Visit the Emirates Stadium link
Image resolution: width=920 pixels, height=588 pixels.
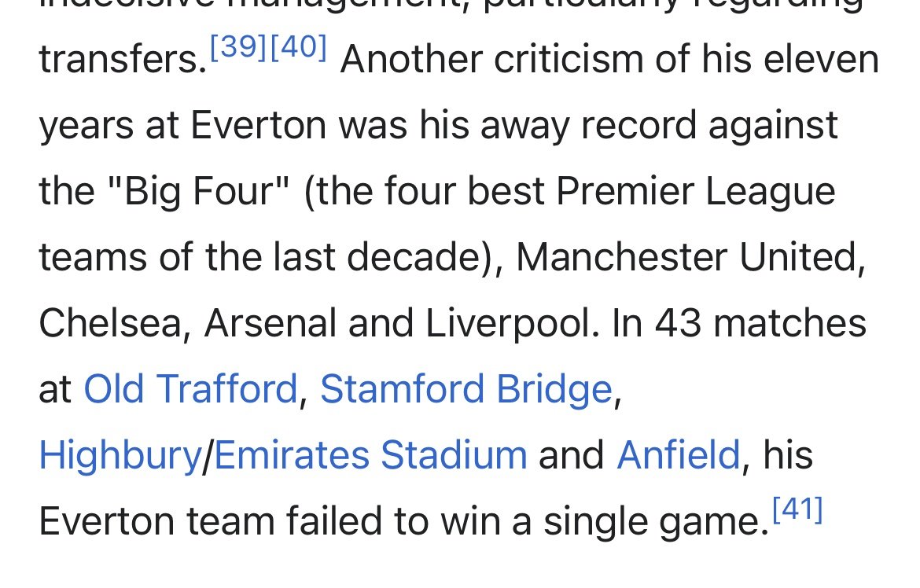click(371, 455)
